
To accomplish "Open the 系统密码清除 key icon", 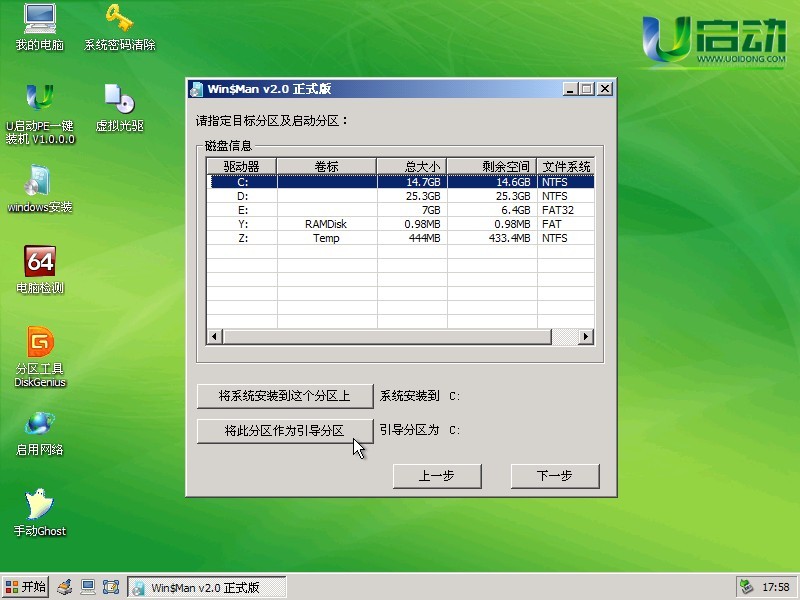I will click(119, 28).
